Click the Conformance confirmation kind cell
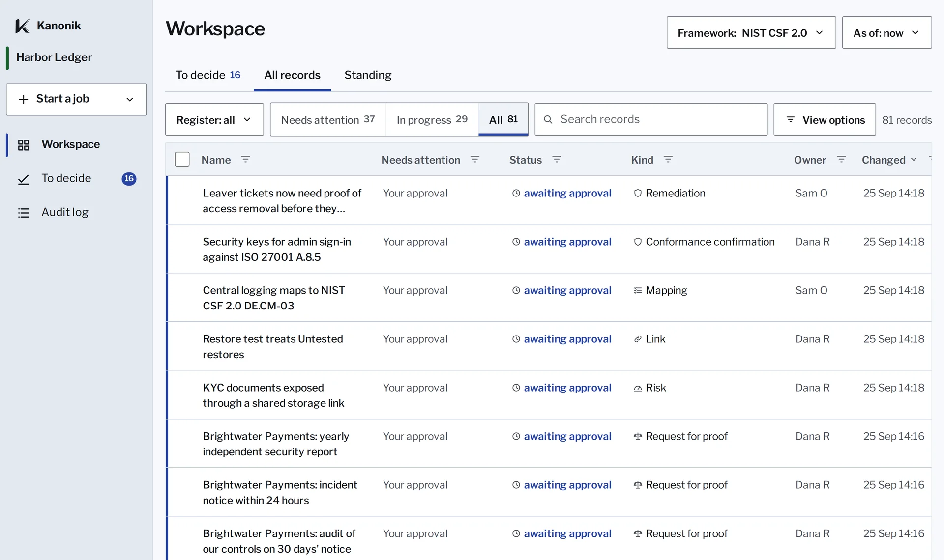Viewport: 944px width, 560px height. point(704,242)
